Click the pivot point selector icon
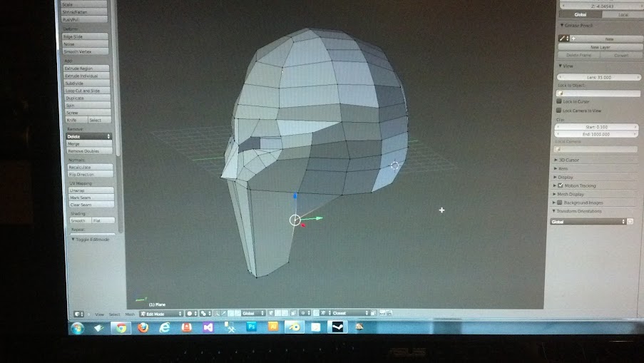Screen dimensions: 644x363 point(205,313)
